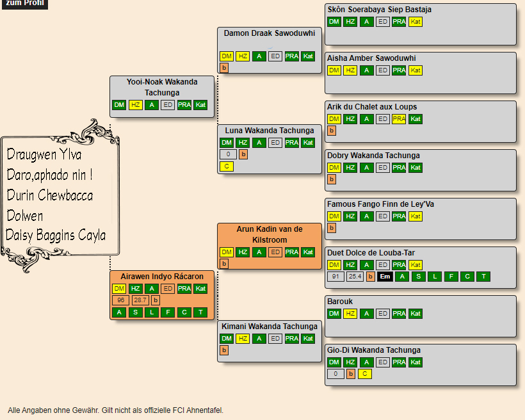525x420 pixels.
Task: Click the 91 score badge under Duet Dolce
Action: 335,277
